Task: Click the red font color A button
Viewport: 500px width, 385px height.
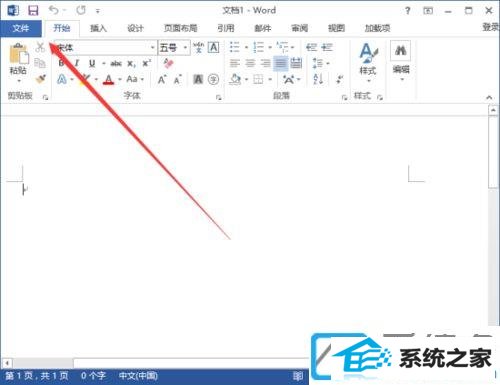Action: point(108,79)
